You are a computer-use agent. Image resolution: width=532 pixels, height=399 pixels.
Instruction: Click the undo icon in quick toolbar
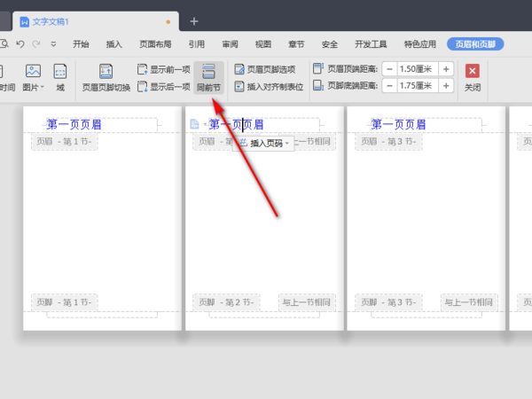(x=20, y=44)
